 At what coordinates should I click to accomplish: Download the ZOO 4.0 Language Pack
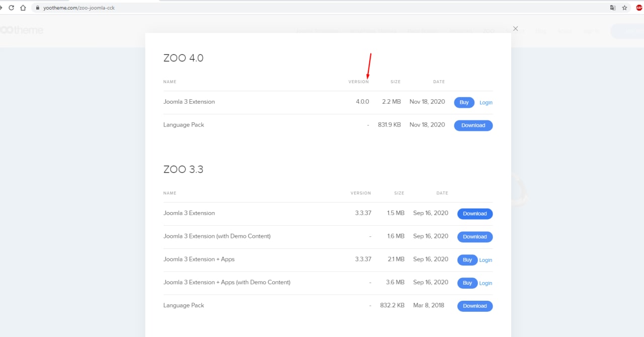473,125
